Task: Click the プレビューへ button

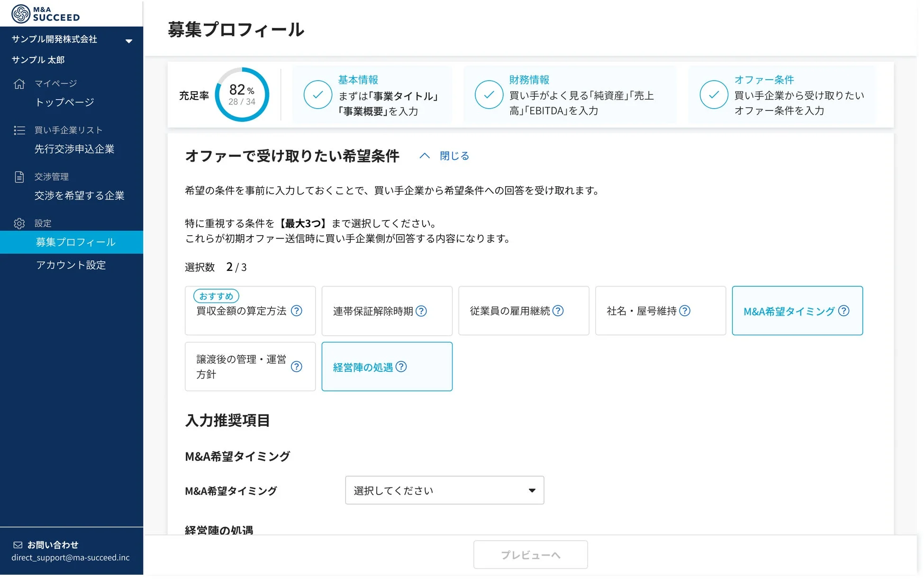Action: click(x=530, y=554)
